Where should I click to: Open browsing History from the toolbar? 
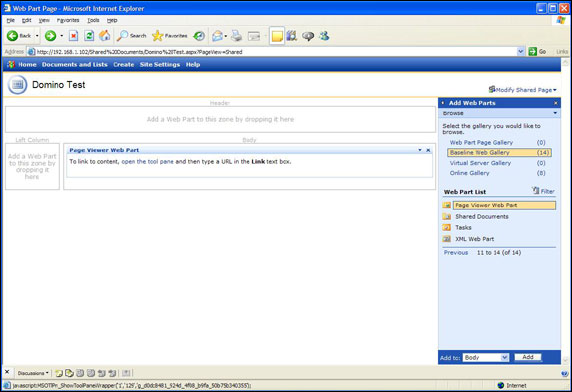click(199, 36)
